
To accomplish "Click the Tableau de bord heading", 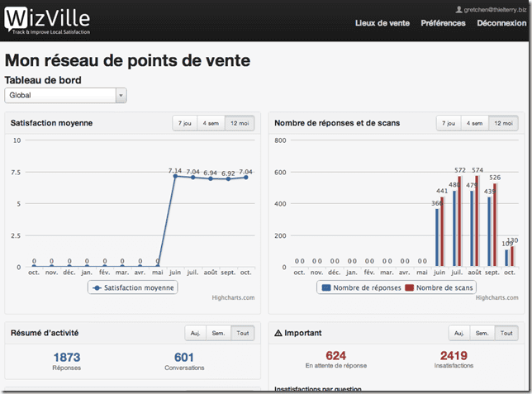I will (43, 80).
